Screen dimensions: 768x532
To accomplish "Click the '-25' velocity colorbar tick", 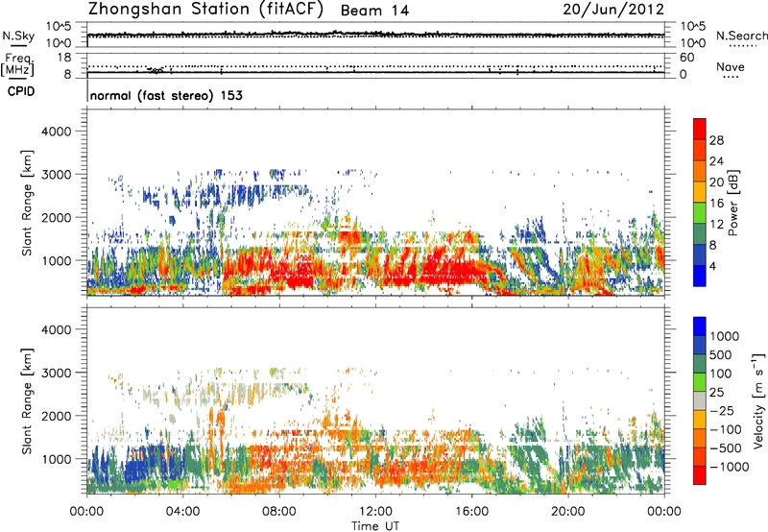I will [x=725, y=410].
